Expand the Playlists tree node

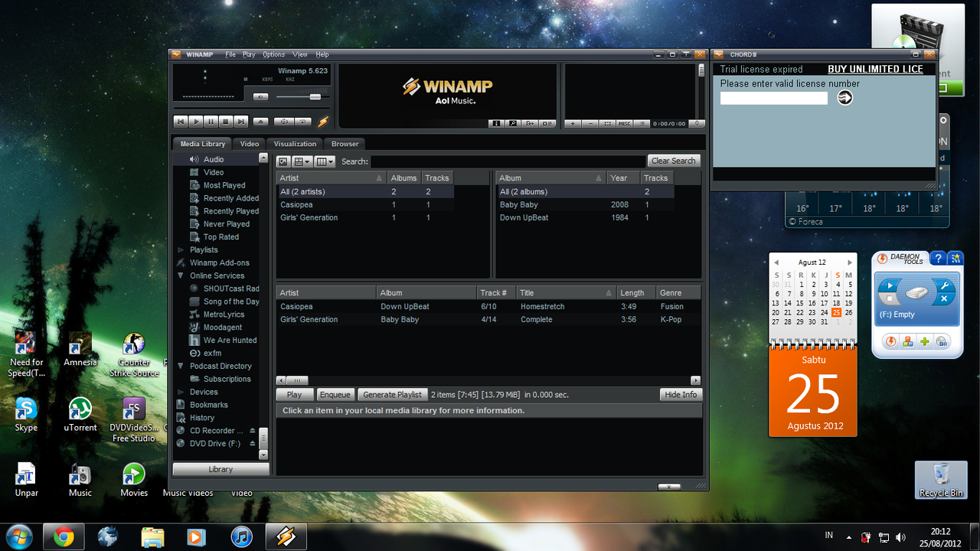pos(181,250)
